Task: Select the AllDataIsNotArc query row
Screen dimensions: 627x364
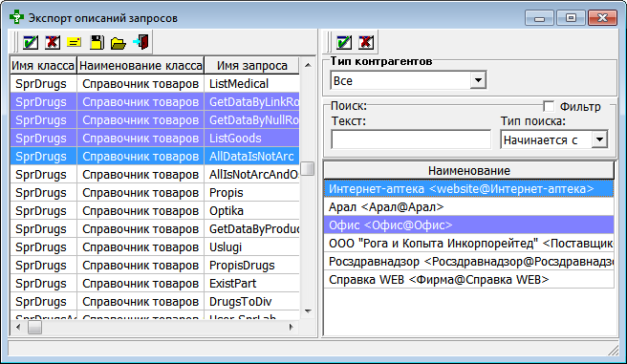Action: click(x=155, y=157)
